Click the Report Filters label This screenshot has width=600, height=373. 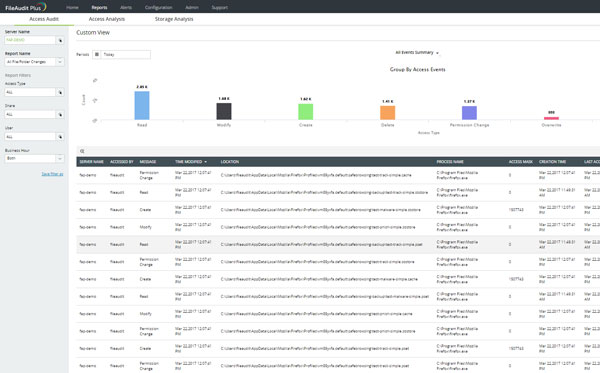coord(18,75)
